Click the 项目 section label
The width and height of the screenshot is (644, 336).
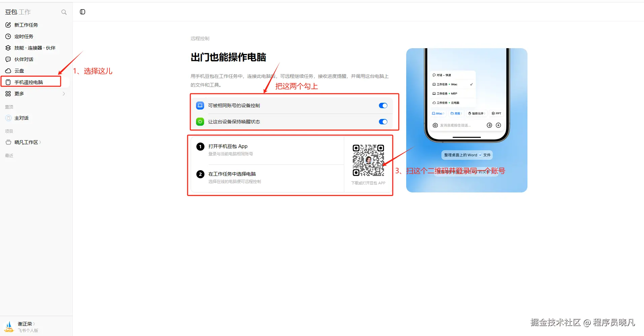(9, 131)
